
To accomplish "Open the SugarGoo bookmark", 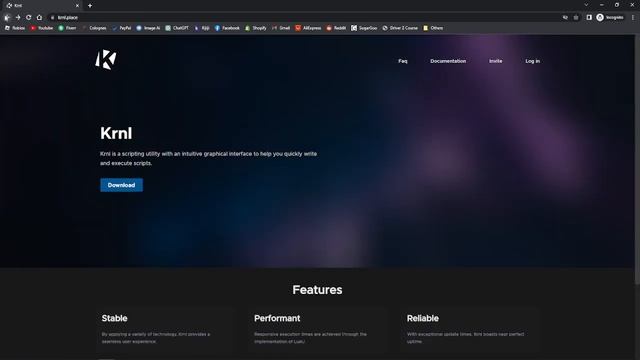I will tap(364, 28).
